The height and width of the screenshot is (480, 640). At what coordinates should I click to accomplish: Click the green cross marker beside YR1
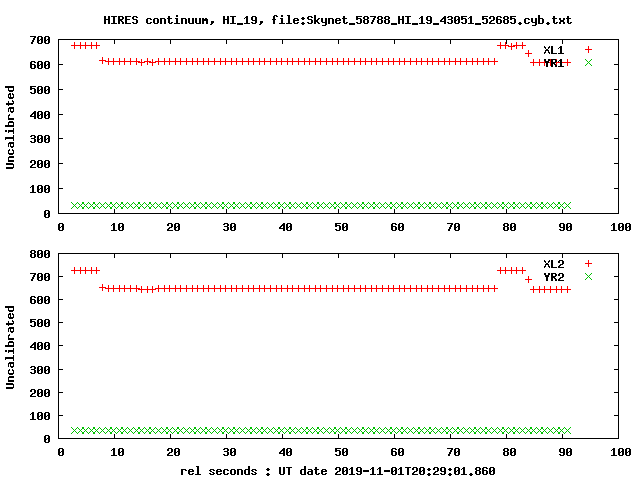tap(588, 62)
